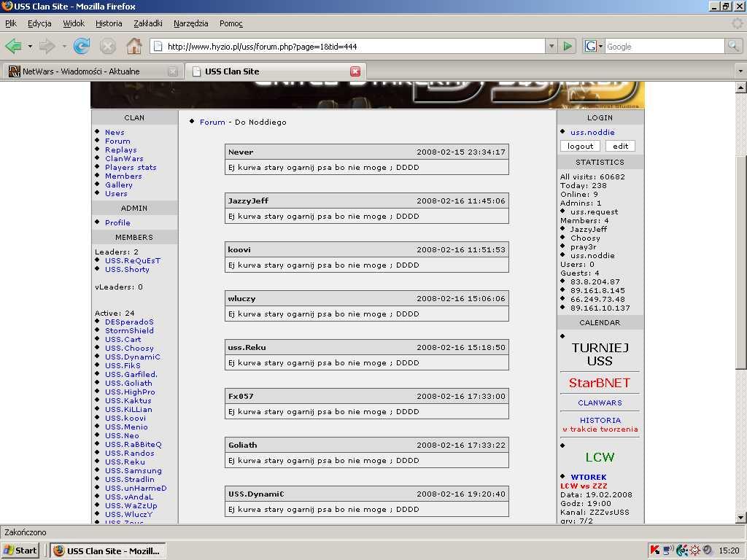
Task: Open the back history dropdown arrow
Action: (x=30, y=47)
